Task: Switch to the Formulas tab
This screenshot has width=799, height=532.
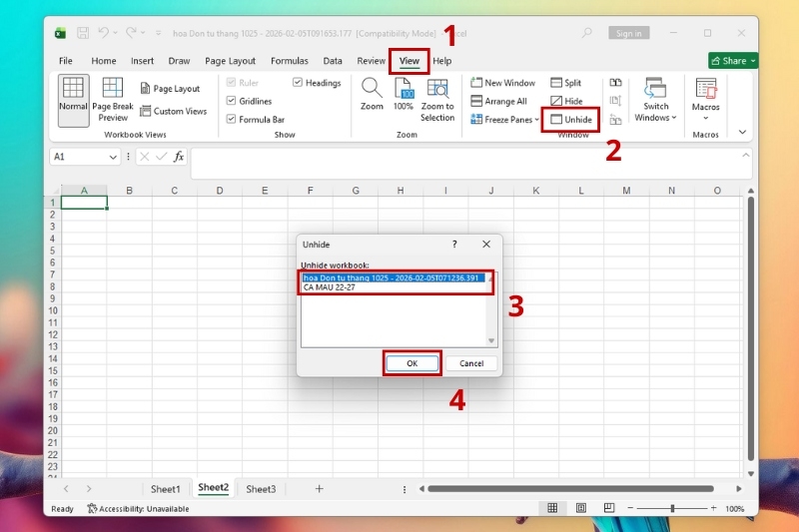Action: click(290, 61)
